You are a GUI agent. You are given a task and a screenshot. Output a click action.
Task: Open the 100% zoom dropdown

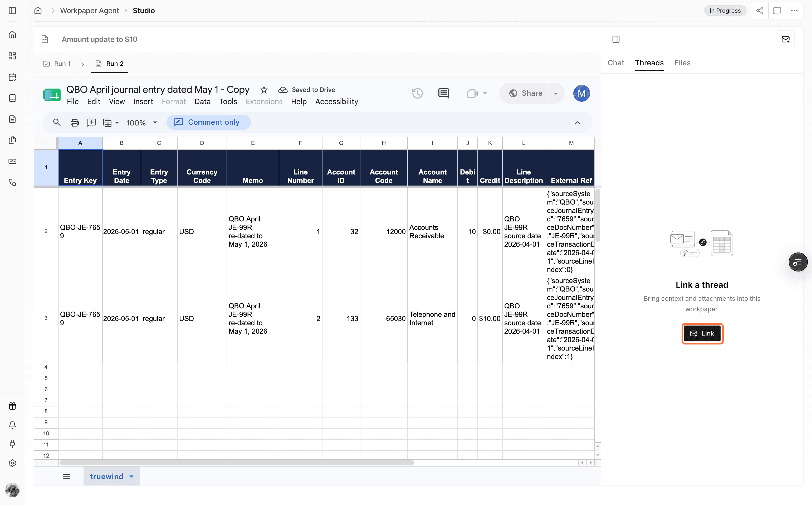click(141, 123)
